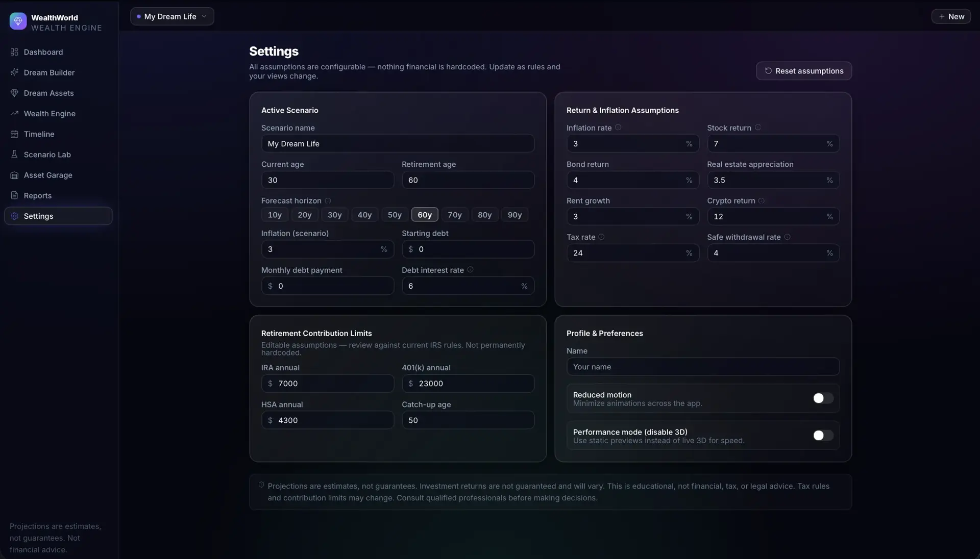Focus the Inflation (scenario) field

[327, 249]
